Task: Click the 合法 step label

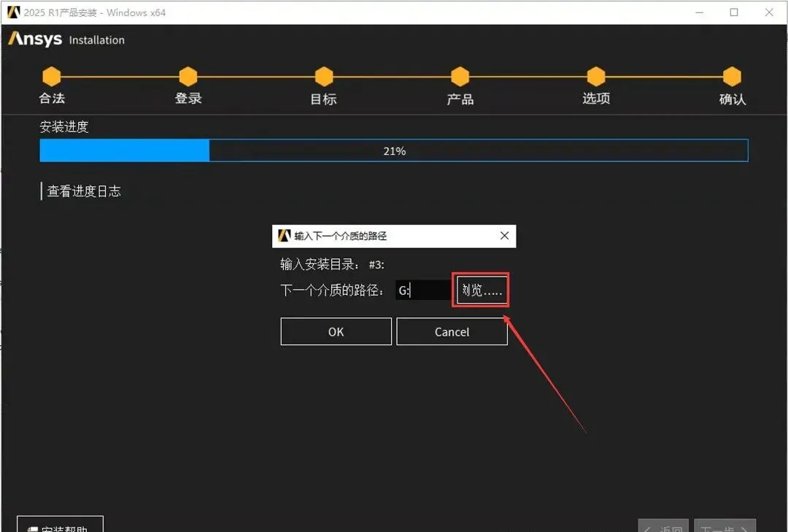Action: tap(52, 98)
